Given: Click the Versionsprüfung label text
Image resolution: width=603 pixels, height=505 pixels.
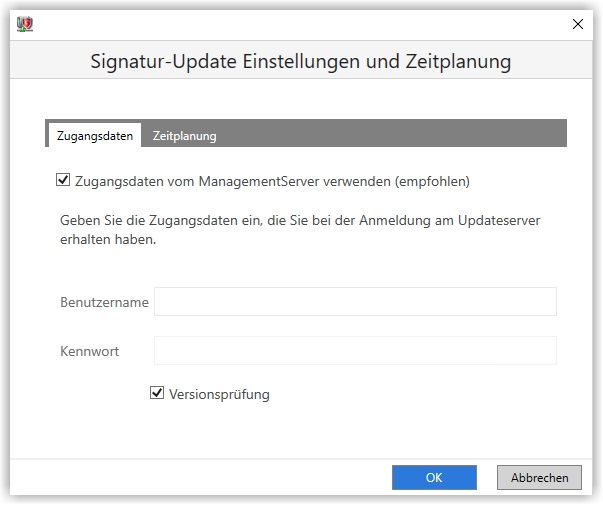Looking at the screenshot, I should pos(220,394).
